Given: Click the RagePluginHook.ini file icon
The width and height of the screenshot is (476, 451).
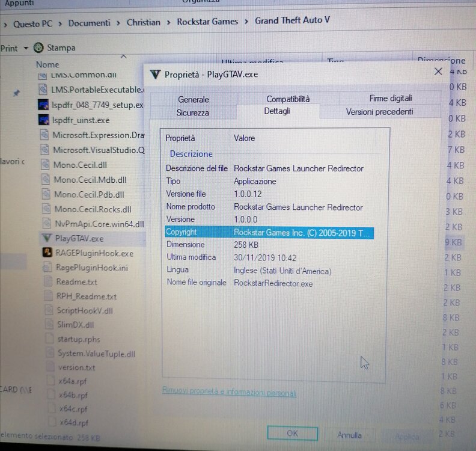Looking at the screenshot, I should pos(47,267).
